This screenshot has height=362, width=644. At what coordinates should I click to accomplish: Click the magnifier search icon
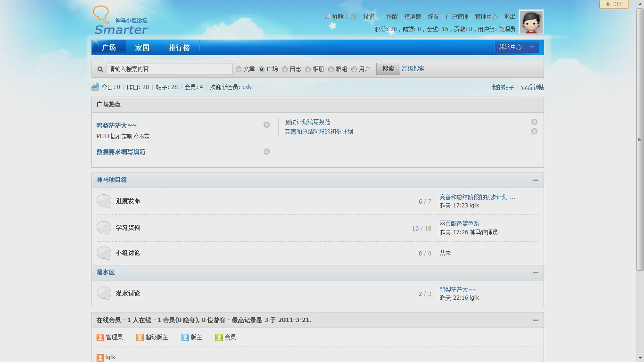click(100, 69)
